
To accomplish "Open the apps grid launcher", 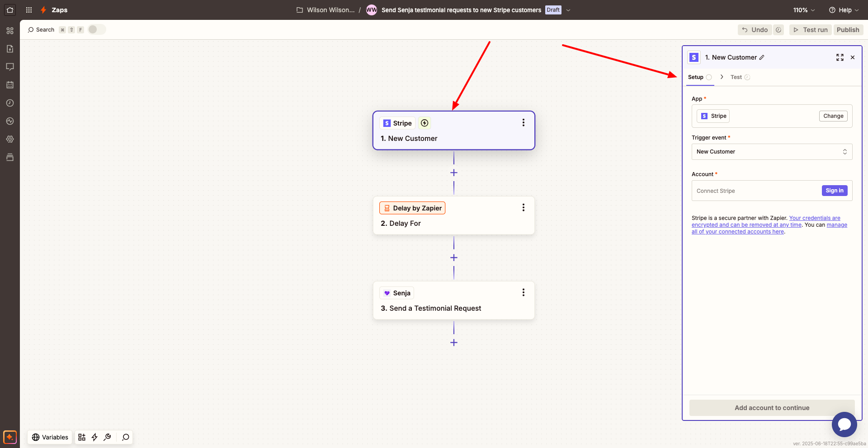I will 29,10.
